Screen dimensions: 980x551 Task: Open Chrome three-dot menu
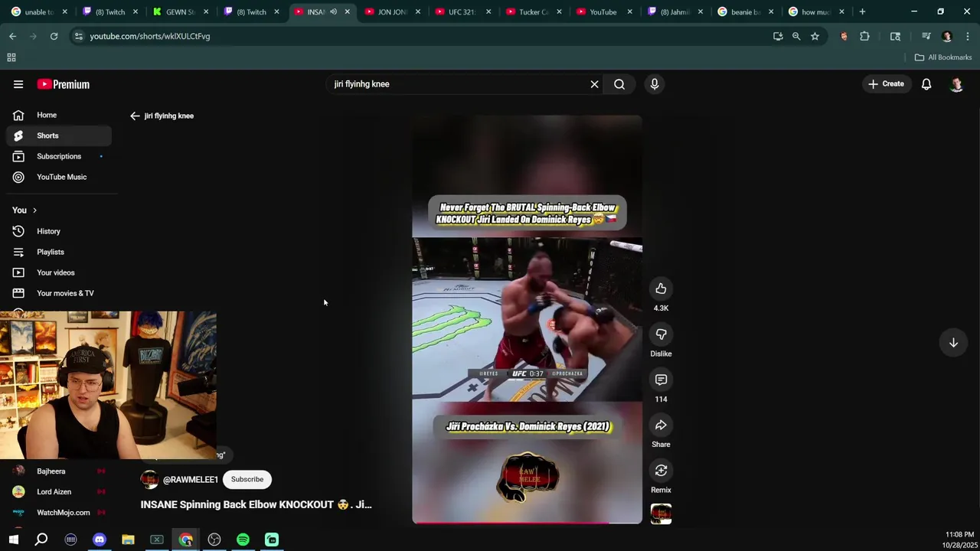[x=968, y=36]
